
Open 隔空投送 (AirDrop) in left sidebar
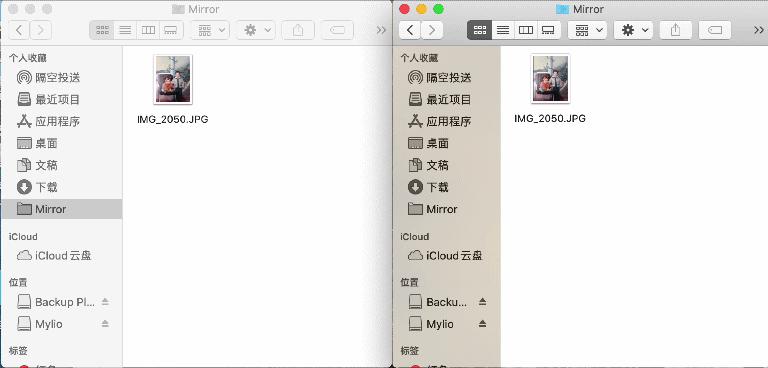[61, 77]
